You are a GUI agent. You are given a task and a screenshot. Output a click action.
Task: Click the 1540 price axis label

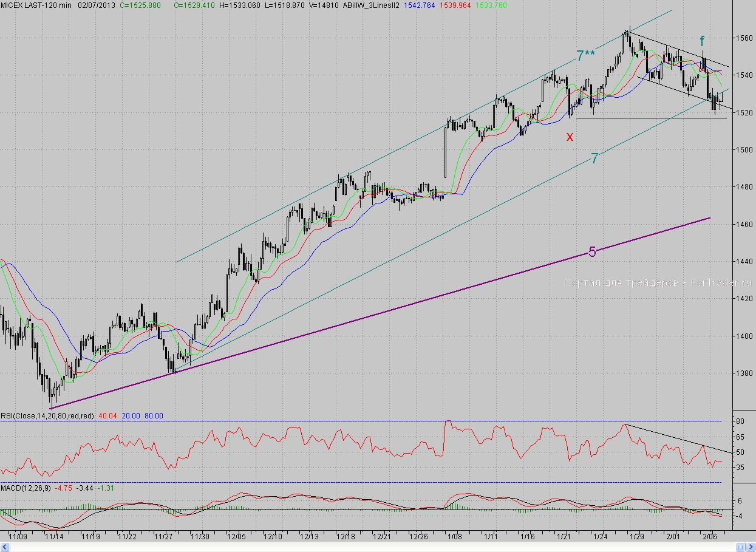click(744, 75)
